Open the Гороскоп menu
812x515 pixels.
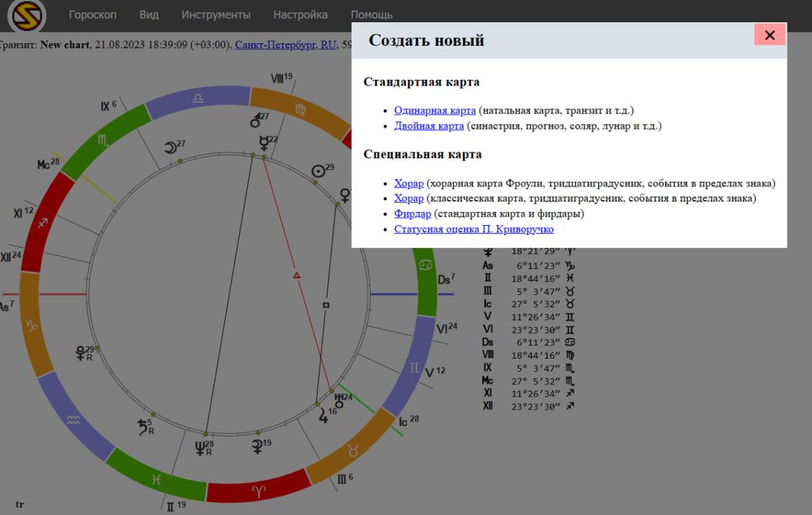pyautogui.click(x=92, y=14)
